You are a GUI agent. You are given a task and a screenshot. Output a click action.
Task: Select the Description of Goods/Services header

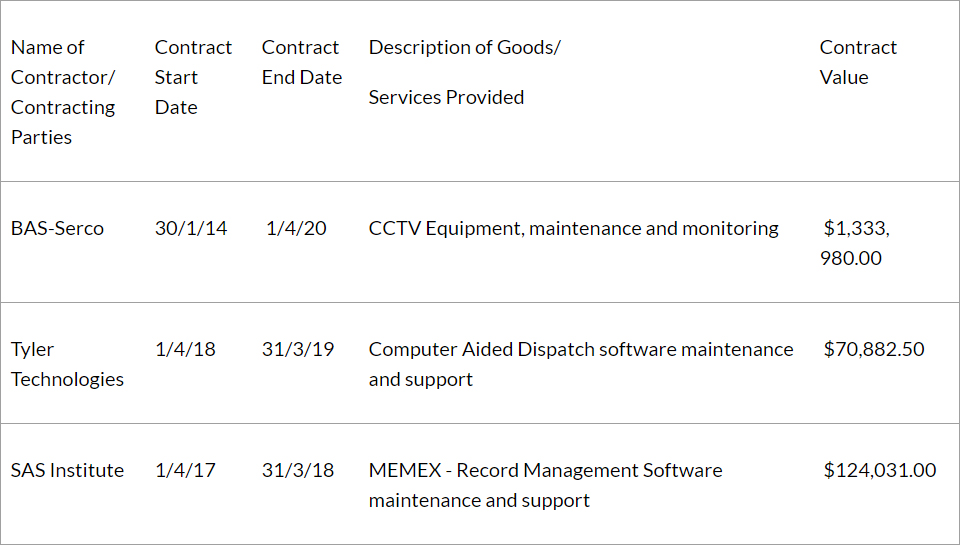(464, 72)
